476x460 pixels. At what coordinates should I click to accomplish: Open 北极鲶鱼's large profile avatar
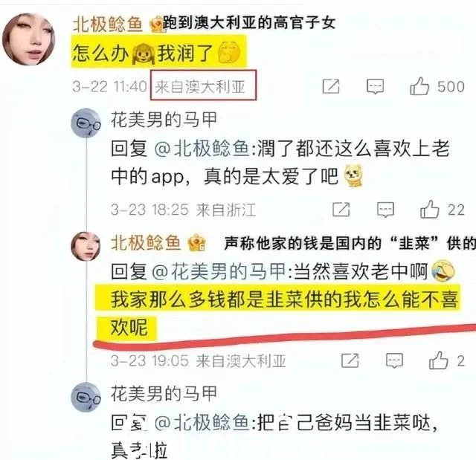tap(29, 39)
